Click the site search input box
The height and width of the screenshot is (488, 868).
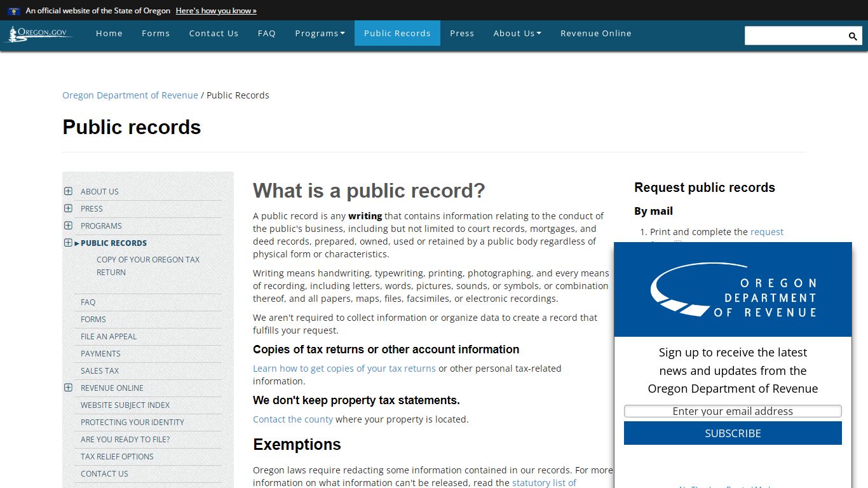click(x=795, y=36)
